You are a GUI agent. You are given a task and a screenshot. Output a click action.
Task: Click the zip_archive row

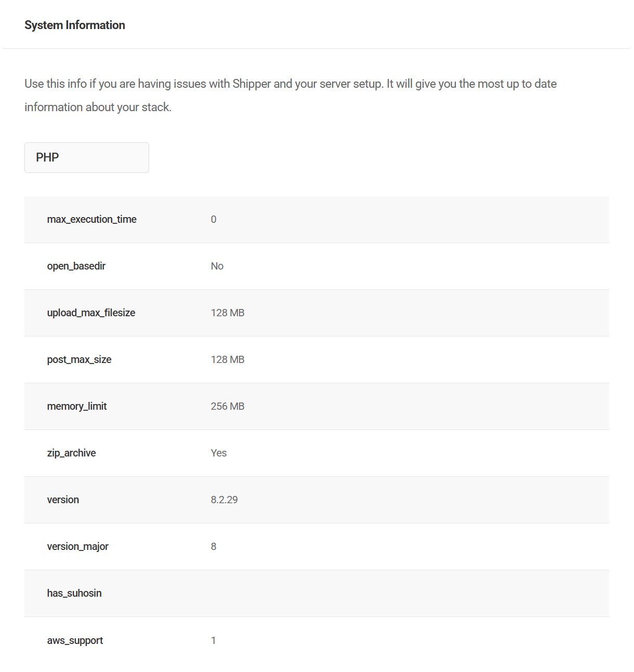coord(316,453)
